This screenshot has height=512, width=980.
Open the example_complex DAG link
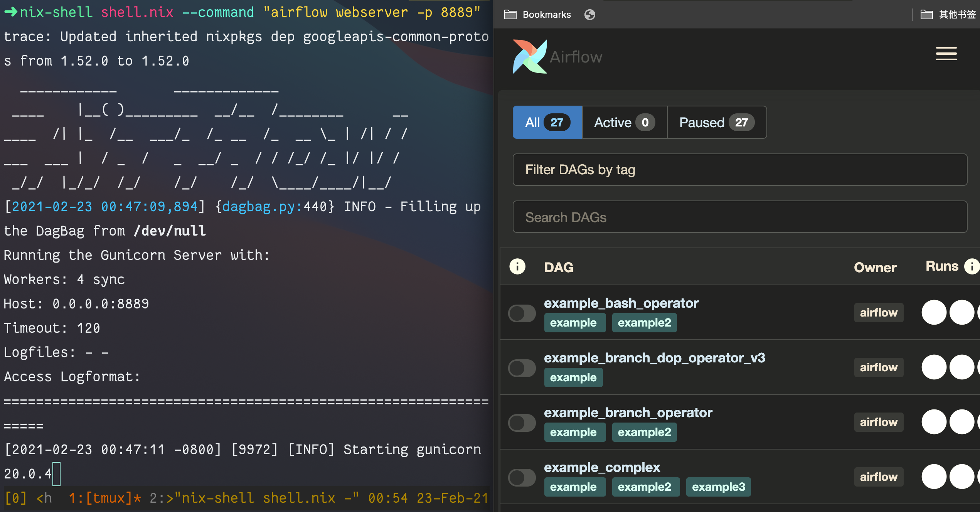[602, 467]
